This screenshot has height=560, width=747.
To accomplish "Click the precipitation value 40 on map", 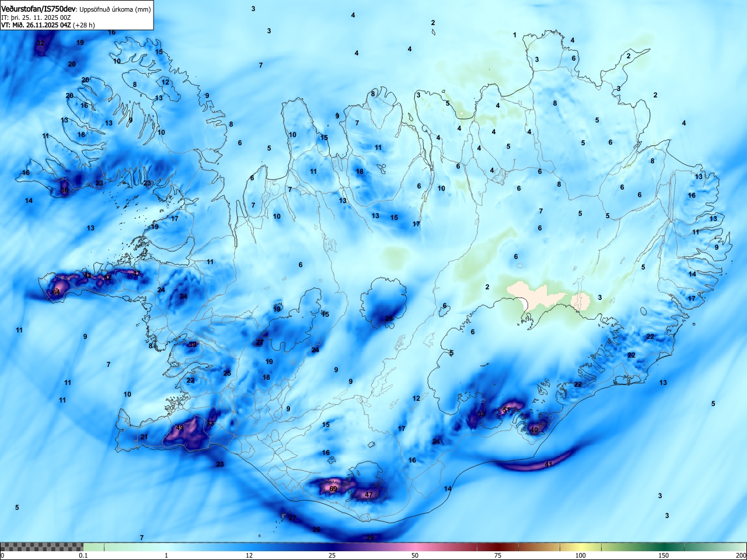I will point(534,430).
